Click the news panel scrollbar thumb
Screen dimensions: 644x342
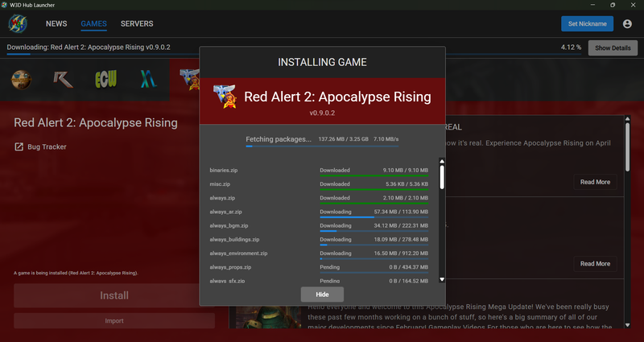(628, 147)
